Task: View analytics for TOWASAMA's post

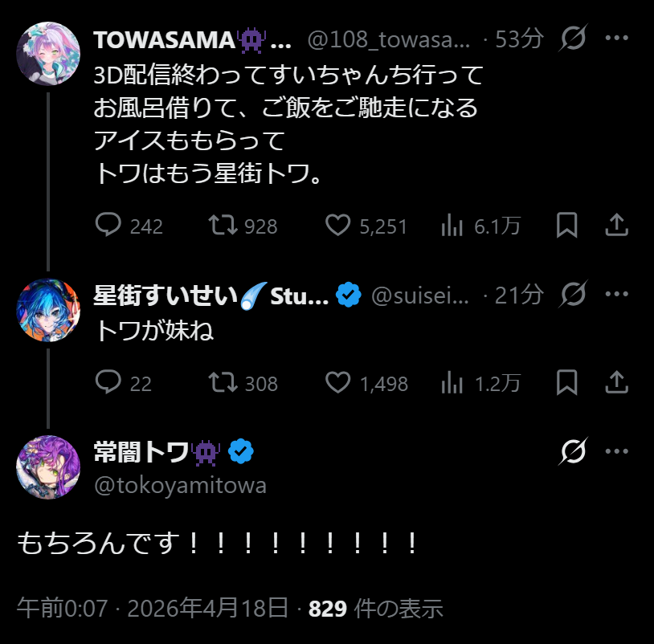Action: click(x=452, y=226)
